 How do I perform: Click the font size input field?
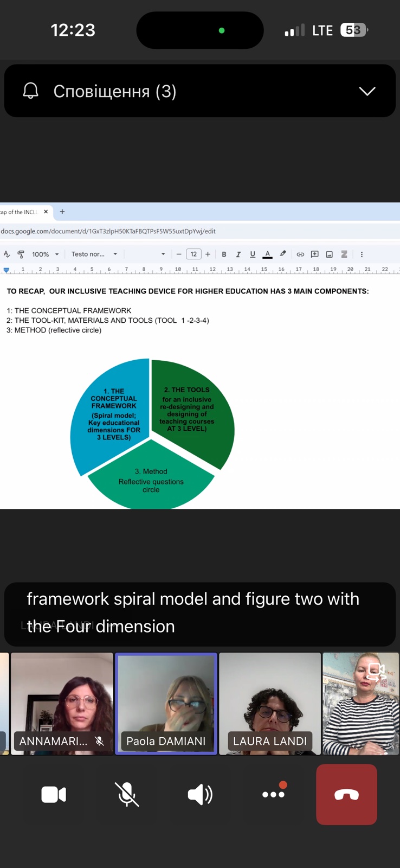[193, 254]
